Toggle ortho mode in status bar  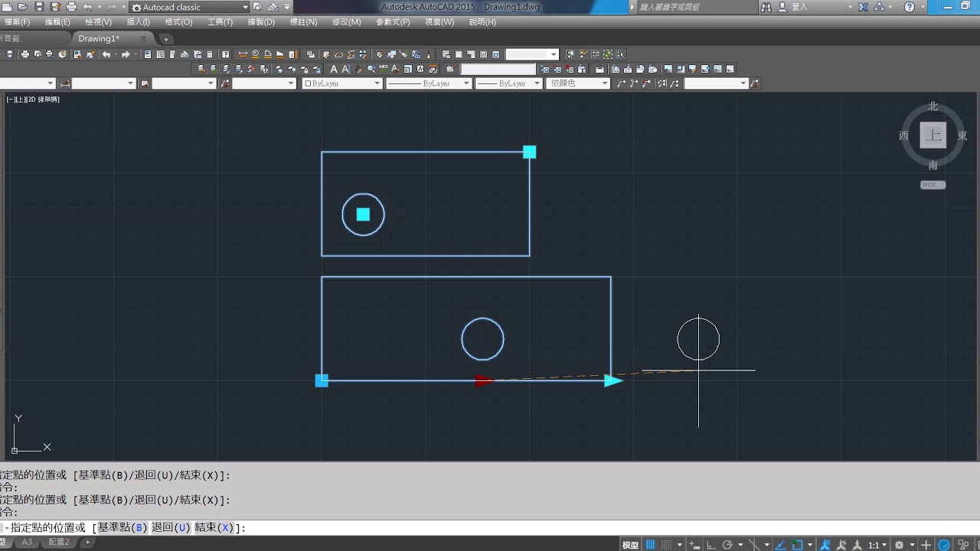click(x=711, y=545)
